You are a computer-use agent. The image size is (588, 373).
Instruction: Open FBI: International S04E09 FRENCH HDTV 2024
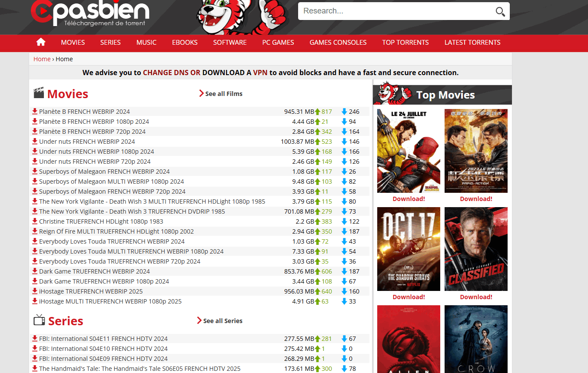pyautogui.click(x=103, y=359)
